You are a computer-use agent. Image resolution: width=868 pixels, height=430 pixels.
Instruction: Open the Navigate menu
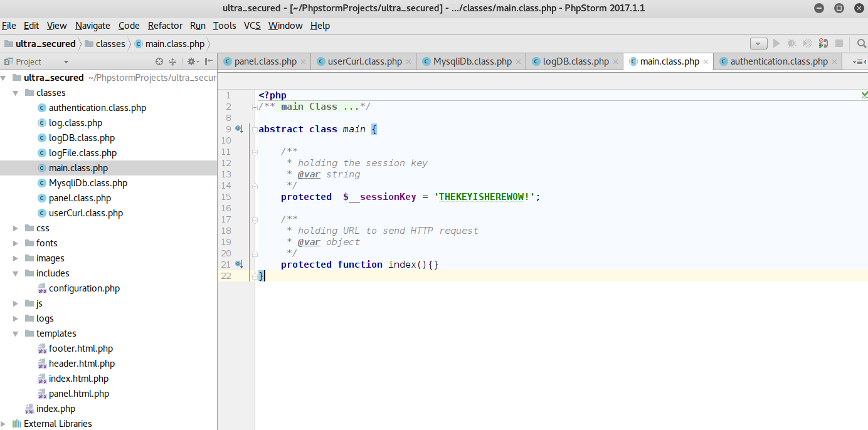93,26
